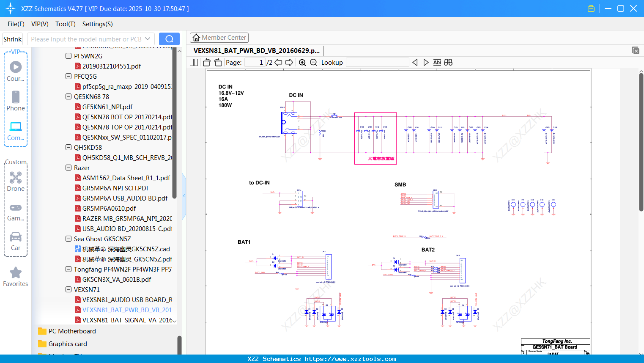
Task: Click the zoom in magnifier icon
Action: tap(302, 63)
